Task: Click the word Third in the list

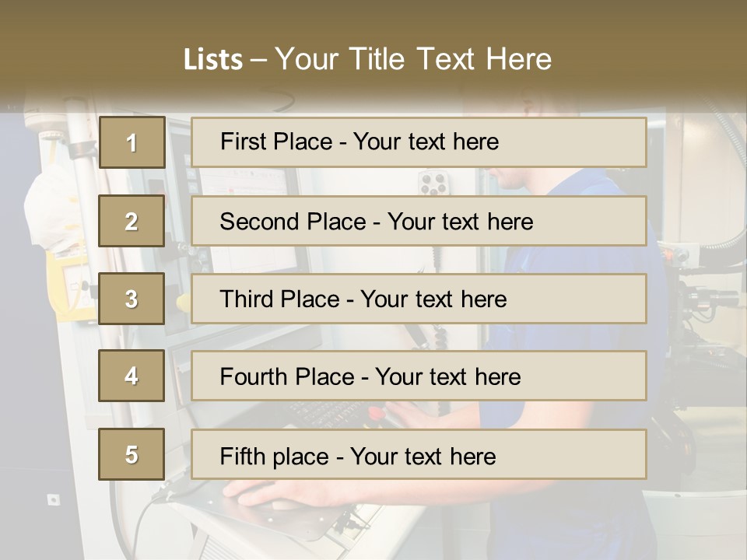Action: [246, 299]
